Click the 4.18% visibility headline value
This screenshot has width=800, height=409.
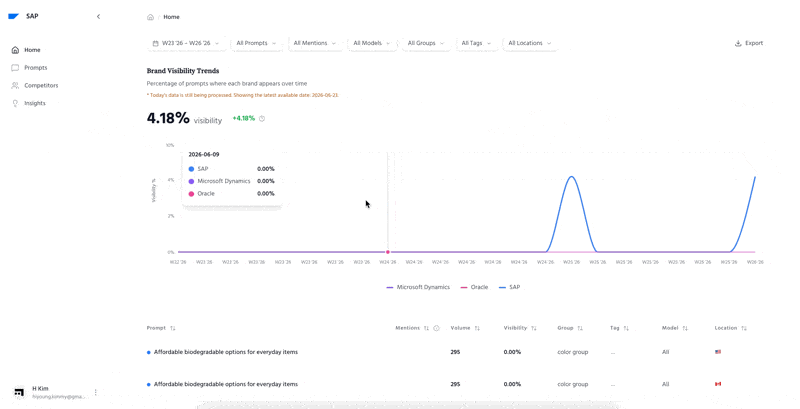click(x=168, y=118)
